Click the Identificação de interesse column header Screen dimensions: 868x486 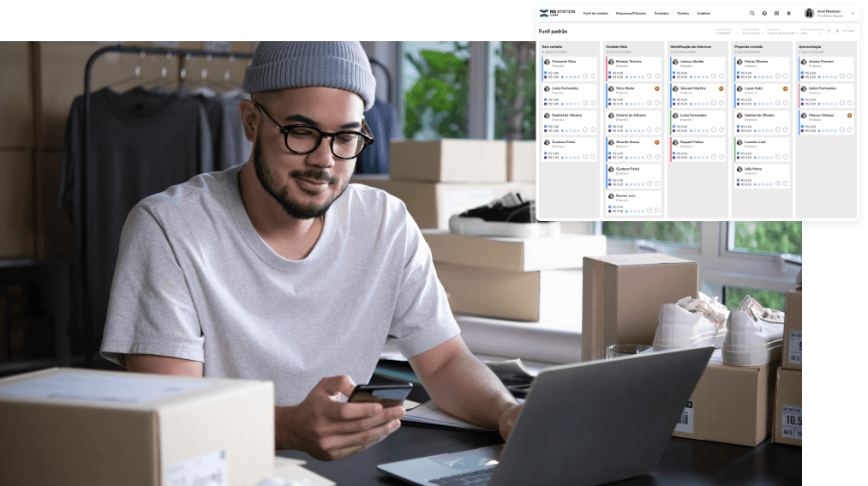click(x=691, y=47)
